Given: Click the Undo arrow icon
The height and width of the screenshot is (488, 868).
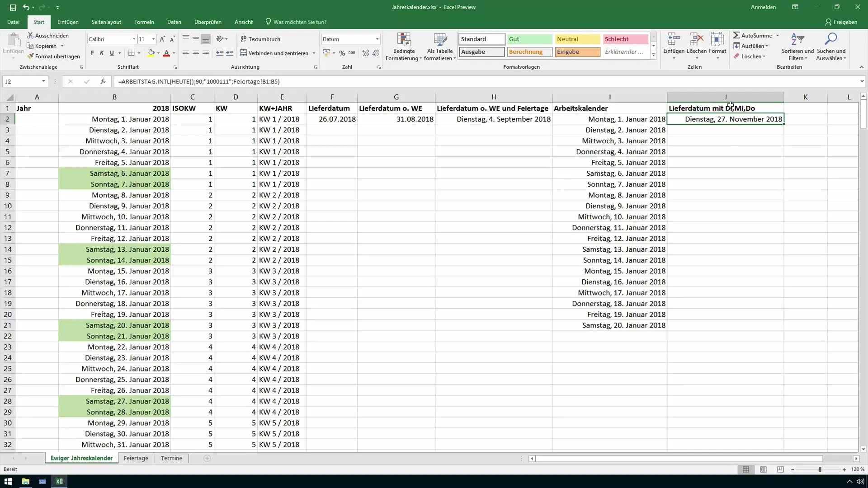Looking at the screenshot, I should (26, 7).
